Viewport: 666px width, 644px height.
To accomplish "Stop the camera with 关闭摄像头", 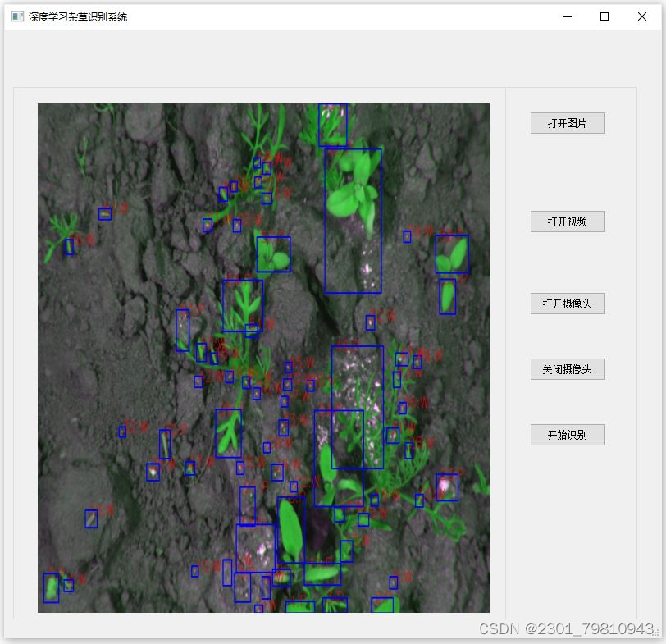I will click(568, 369).
